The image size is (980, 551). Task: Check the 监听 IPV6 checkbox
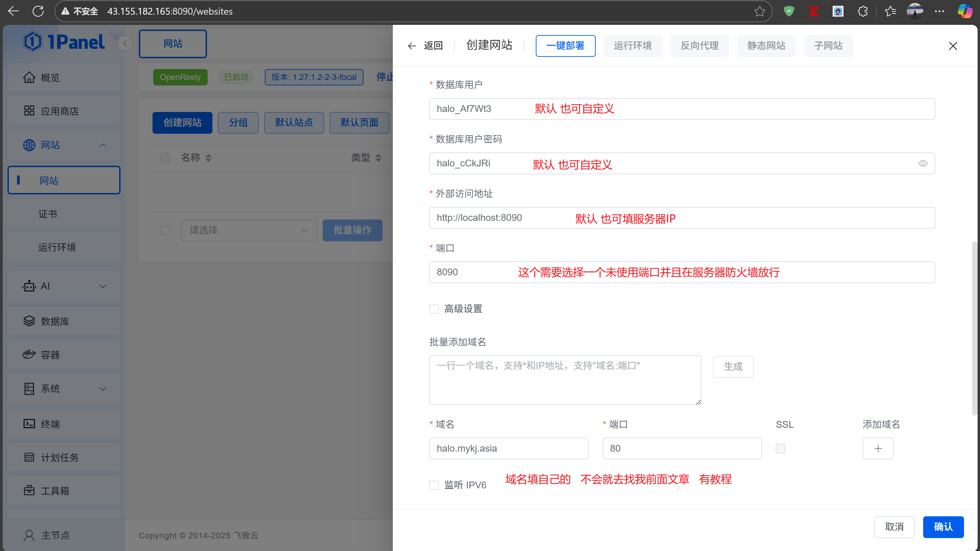coord(434,485)
